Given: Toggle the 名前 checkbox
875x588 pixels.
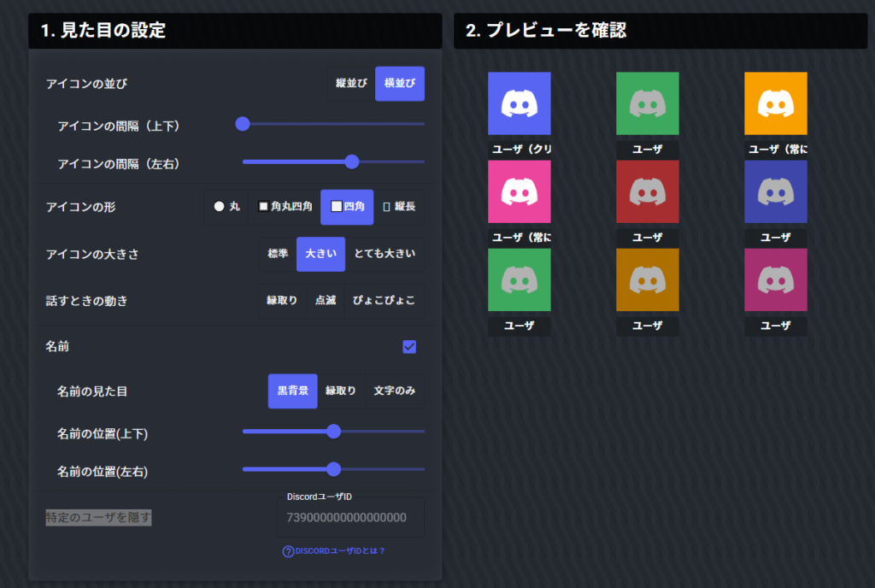Looking at the screenshot, I should click(x=409, y=346).
